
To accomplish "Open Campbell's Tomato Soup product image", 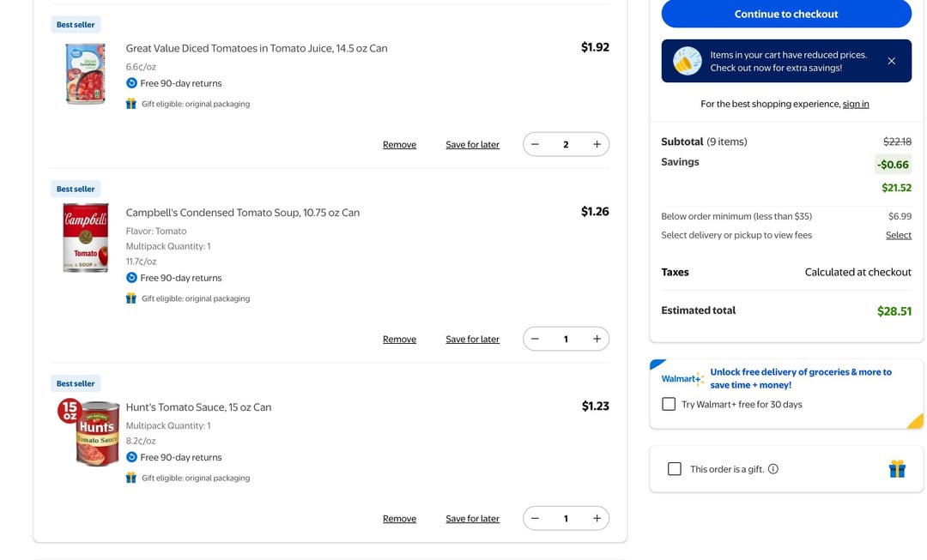I will 86,238.
